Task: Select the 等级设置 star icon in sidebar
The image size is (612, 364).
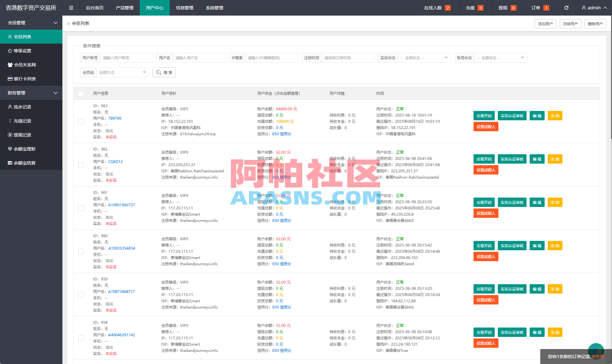Action: point(10,50)
